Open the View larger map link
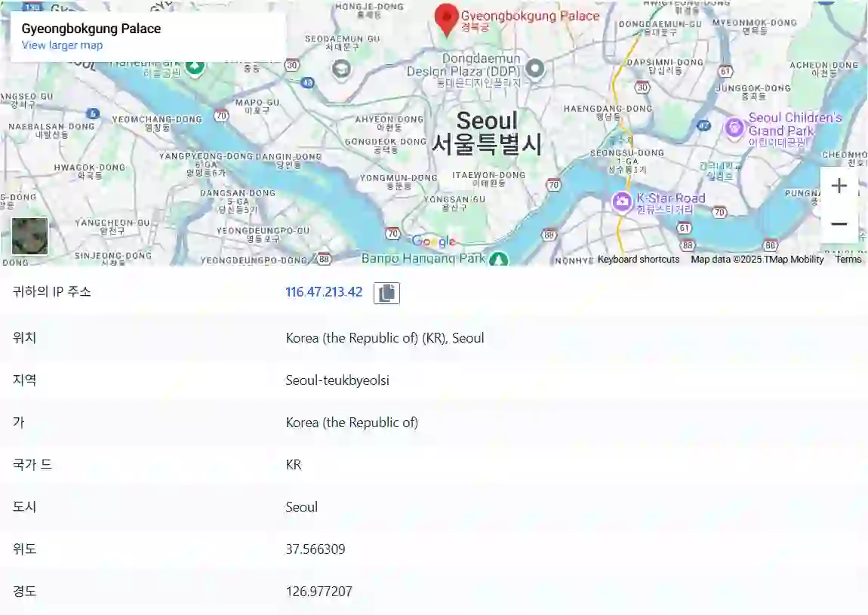The image size is (868, 615). point(62,45)
